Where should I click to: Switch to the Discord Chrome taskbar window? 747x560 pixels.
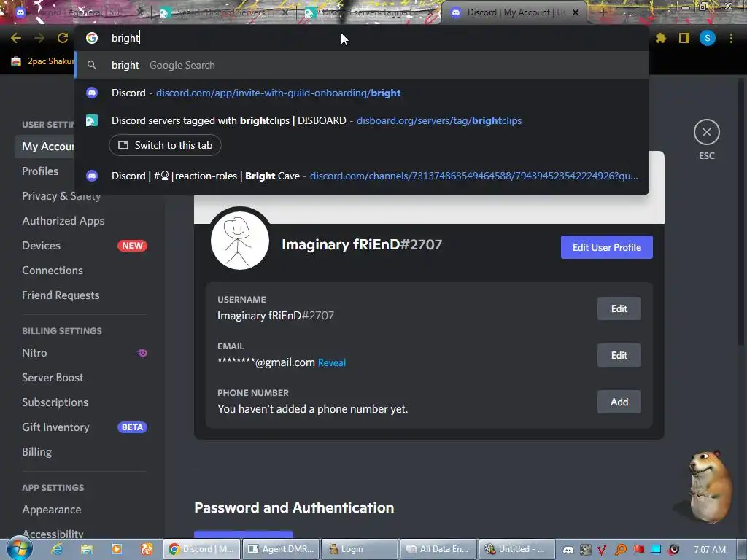202,549
